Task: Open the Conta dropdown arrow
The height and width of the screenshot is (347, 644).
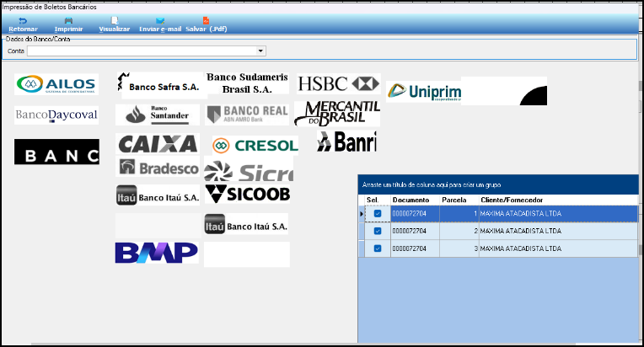Action: click(260, 51)
